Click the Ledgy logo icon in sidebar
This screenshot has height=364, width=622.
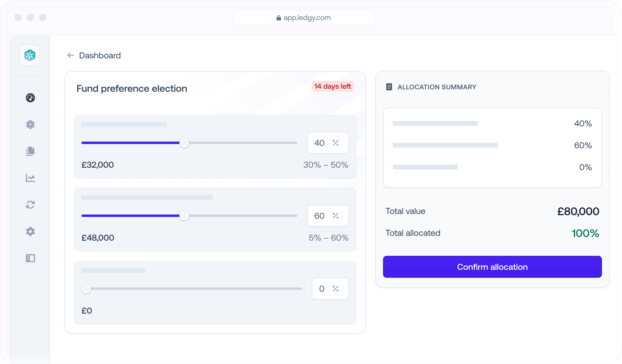pyautogui.click(x=30, y=55)
